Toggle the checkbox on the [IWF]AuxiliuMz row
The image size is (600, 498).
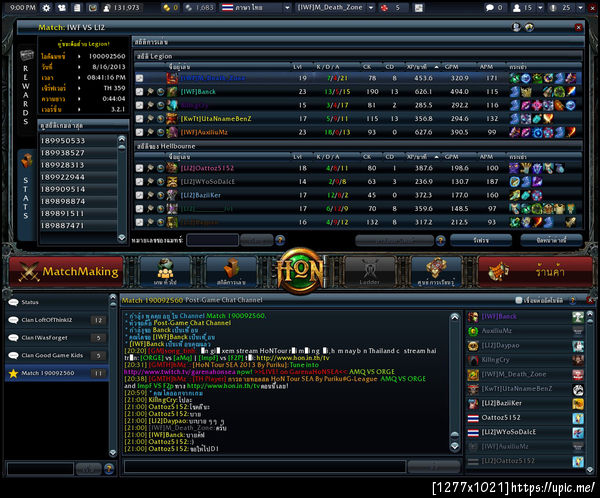[x=140, y=132]
